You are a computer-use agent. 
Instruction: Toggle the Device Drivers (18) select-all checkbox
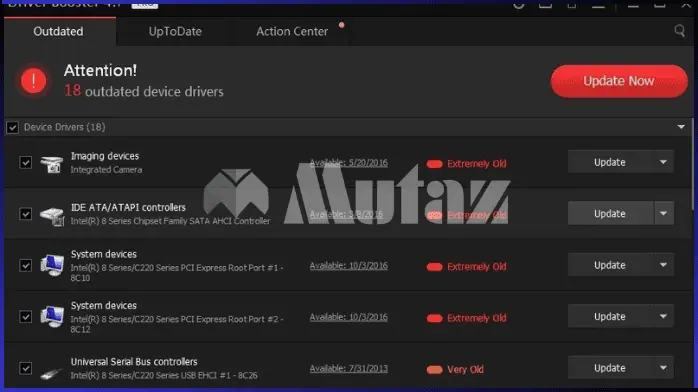pyautogui.click(x=12, y=127)
